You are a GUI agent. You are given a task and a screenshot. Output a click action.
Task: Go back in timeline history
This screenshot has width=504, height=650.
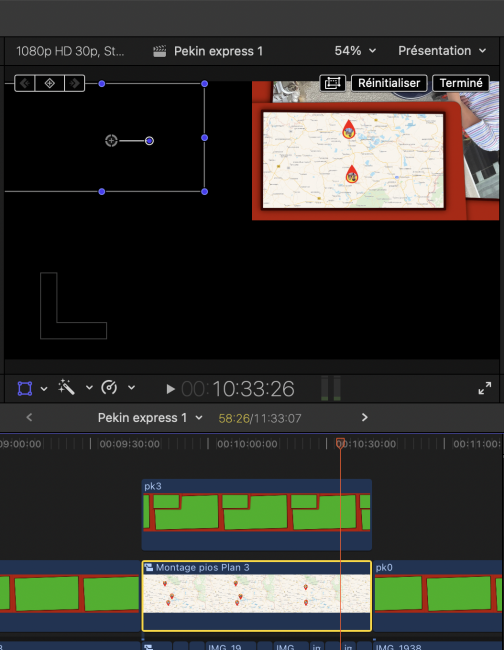point(29,417)
